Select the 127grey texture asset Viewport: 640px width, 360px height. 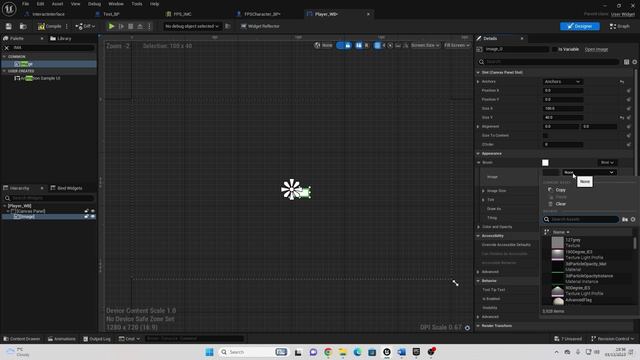point(588,242)
